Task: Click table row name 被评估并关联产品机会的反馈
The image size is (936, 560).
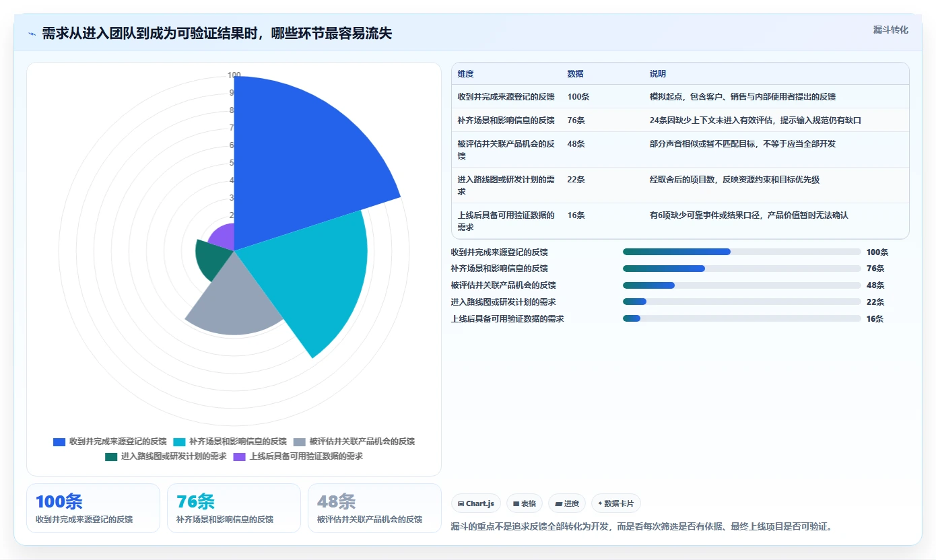Action: pos(506,150)
